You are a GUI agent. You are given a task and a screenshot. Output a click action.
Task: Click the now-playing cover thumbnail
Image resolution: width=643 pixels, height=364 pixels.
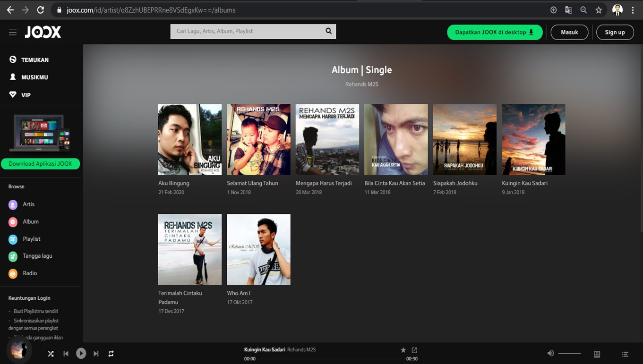point(19,351)
